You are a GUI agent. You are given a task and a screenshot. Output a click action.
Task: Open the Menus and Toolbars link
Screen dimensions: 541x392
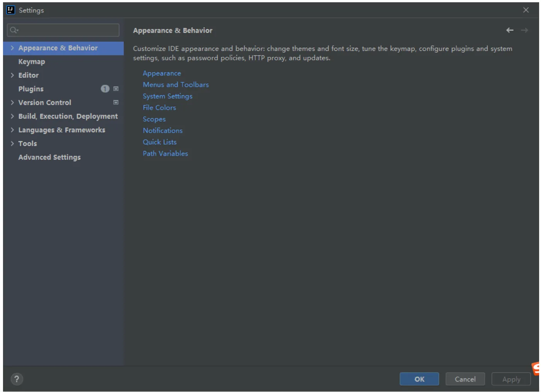point(175,84)
